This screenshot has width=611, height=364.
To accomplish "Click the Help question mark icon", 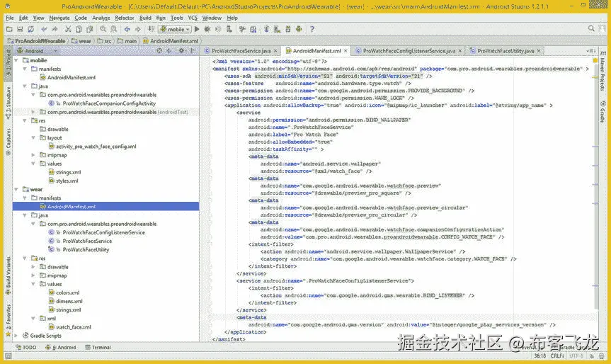I will [312, 29].
